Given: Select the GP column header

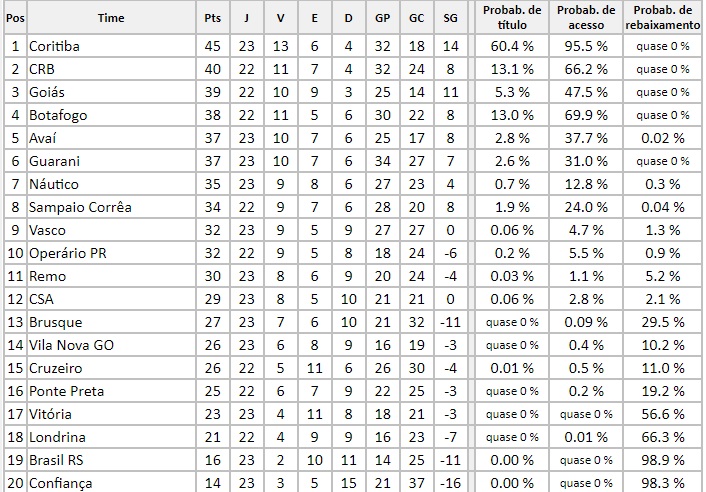Looking at the screenshot, I should pyautogui.click(x=383, y=18).
